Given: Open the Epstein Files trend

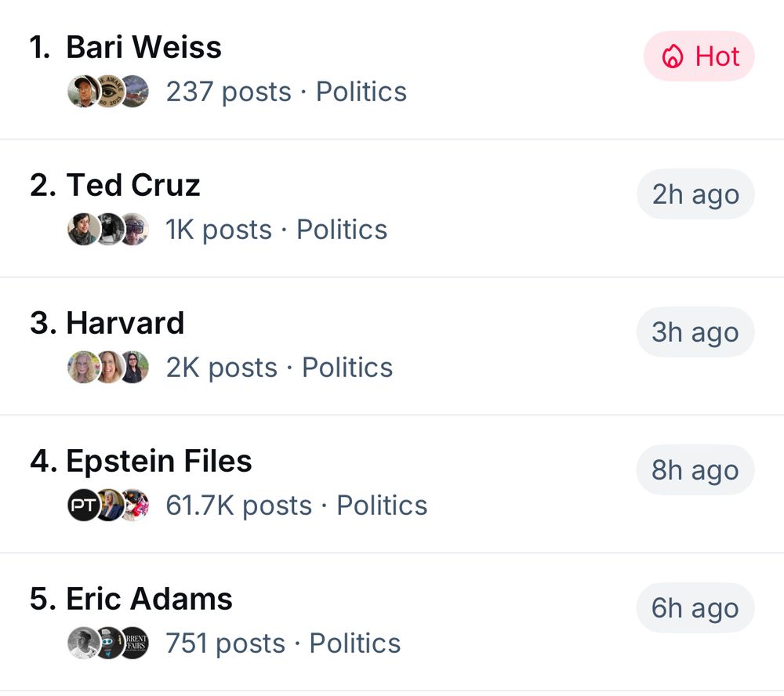Looking at the screenshot, I should [160, 461].
